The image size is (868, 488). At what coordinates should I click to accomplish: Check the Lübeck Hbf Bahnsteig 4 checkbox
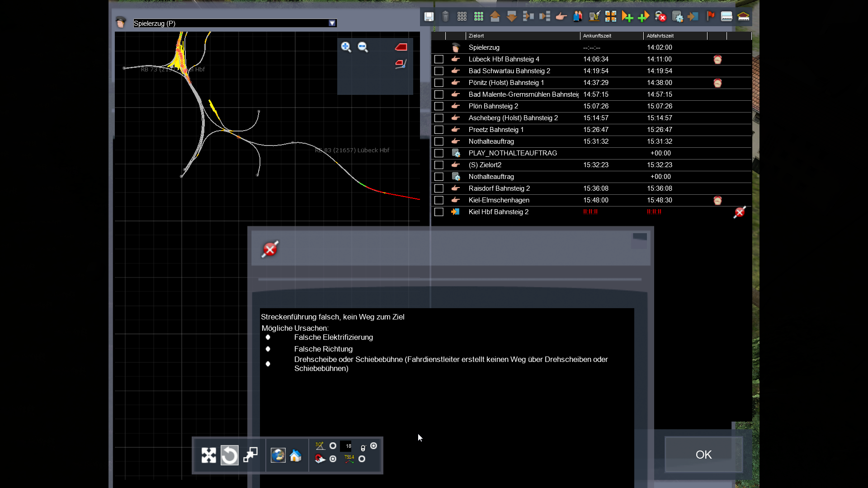[x=439, y=59]
